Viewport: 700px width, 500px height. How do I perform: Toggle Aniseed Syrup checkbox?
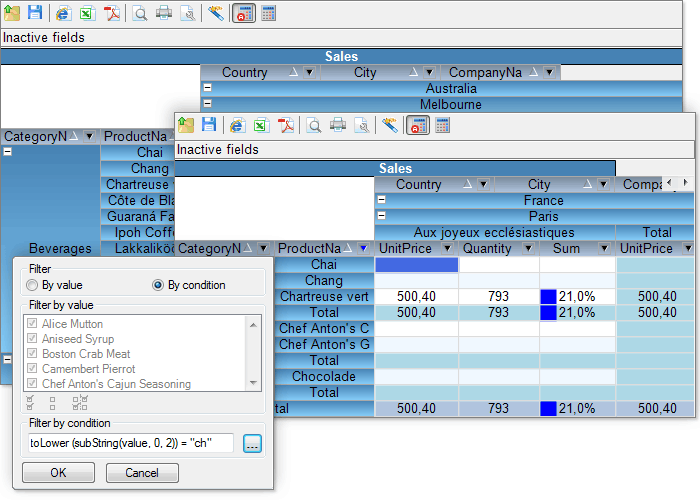coord(32,338)
